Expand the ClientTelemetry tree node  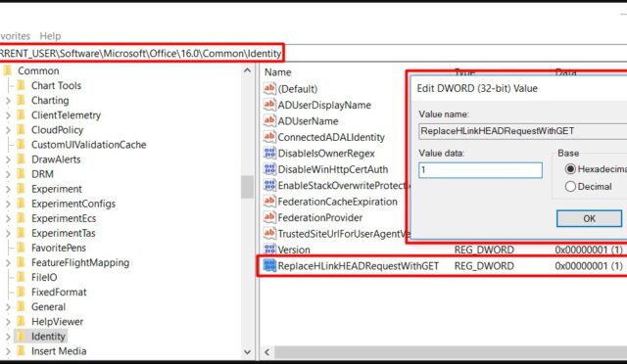pyautogui.click(x=8, y=115)
